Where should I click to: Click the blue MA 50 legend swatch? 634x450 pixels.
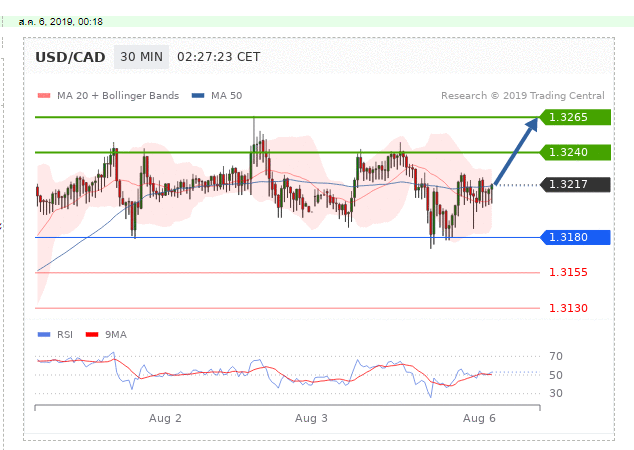pyautogui.click(x=198, y=96)
